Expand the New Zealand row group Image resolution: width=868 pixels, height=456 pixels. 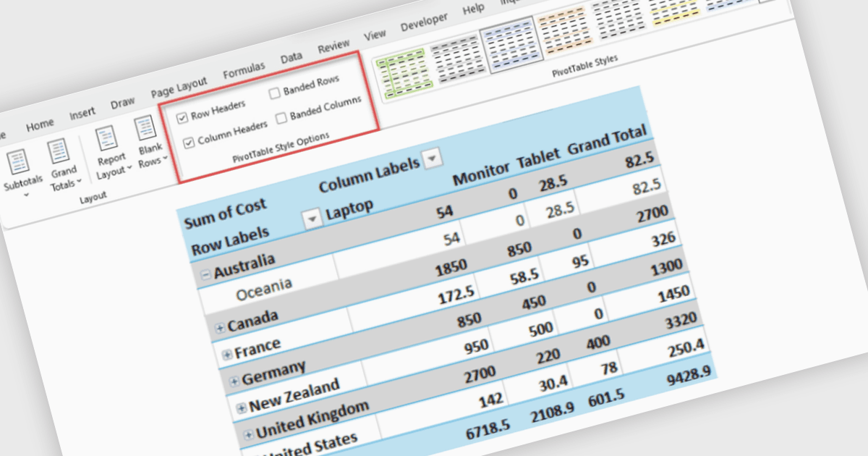coord(241,408)
